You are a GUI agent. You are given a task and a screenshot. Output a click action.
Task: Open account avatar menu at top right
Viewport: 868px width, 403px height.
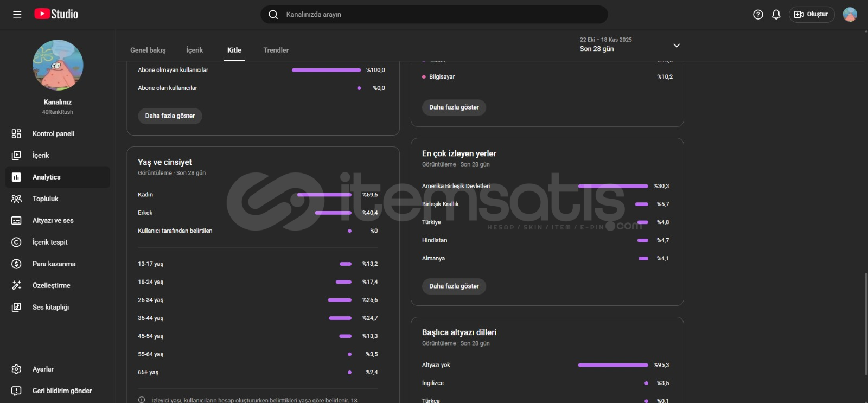pos(850,15)
